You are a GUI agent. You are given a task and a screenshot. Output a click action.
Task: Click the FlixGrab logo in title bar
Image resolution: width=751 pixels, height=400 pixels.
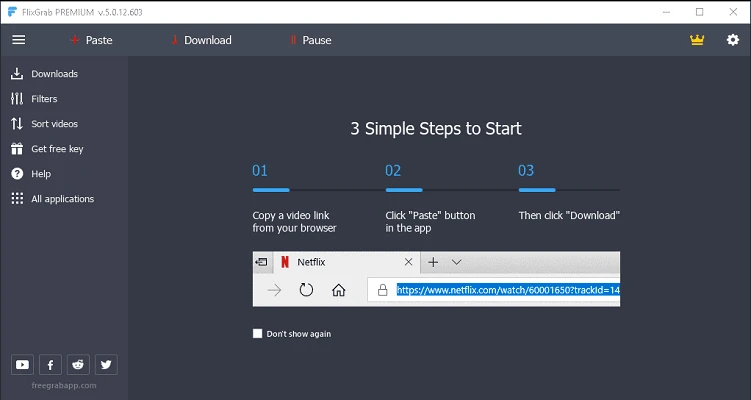[x=11, y=12]
